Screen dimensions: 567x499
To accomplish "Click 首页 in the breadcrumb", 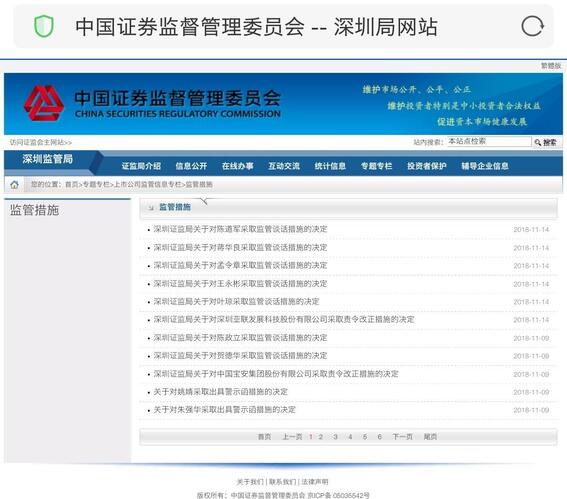I will (x=71, y=184).
